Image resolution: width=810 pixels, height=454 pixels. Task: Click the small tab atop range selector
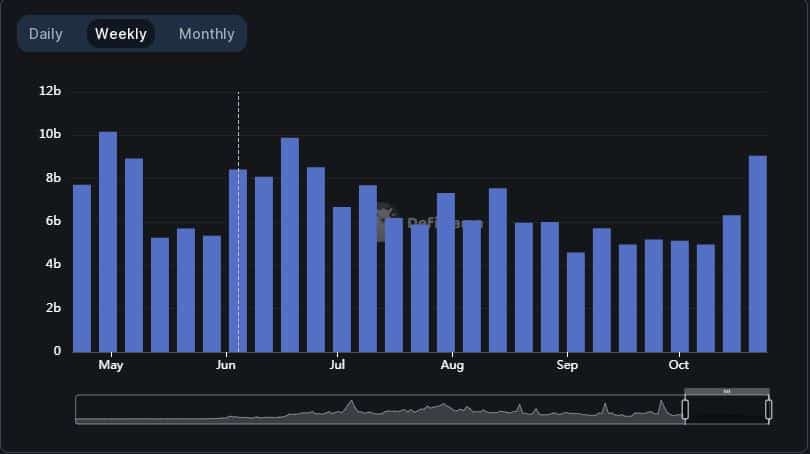point(727,392)
